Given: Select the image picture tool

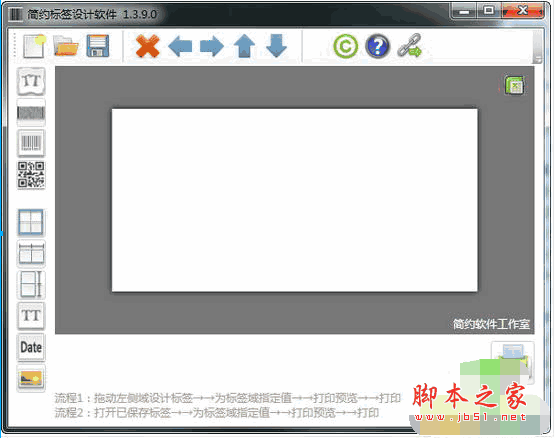Looking at the screenshot, I should click(x=31, y=379).
